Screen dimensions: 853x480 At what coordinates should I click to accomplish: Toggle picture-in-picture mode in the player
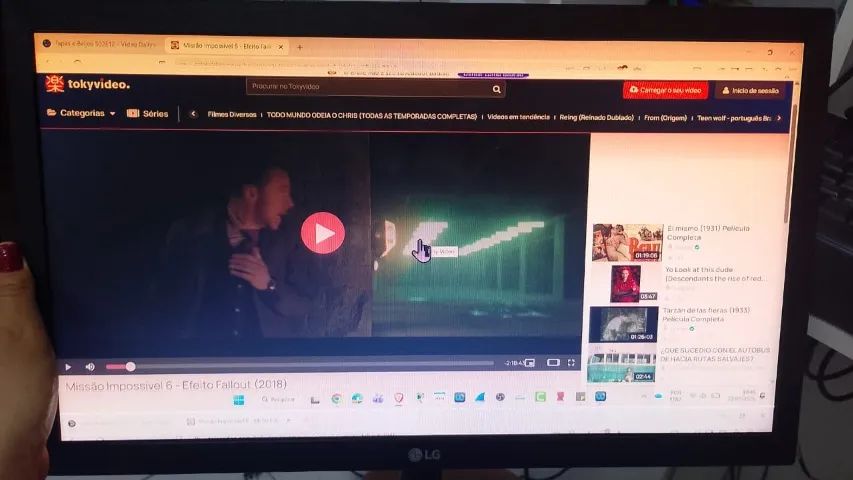[x=530, y=362]
